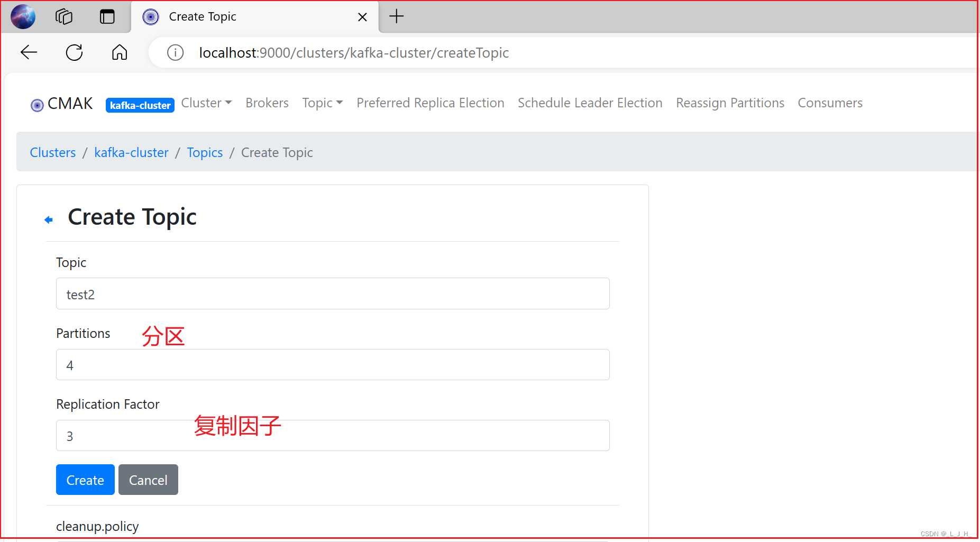Click the CMAK logo icon

(36, 104)
